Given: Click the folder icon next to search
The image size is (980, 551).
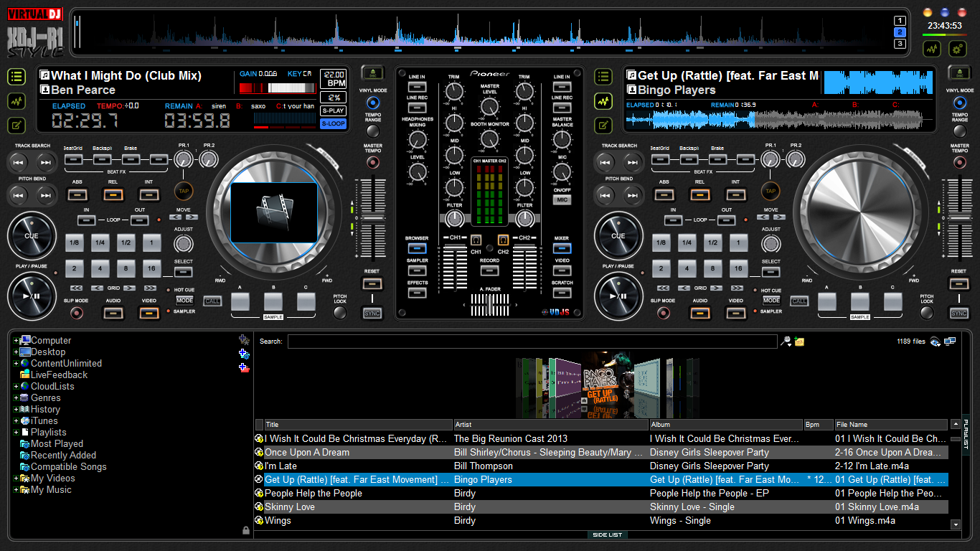Looking at the screenshot, I should click(x=799, y=342).
